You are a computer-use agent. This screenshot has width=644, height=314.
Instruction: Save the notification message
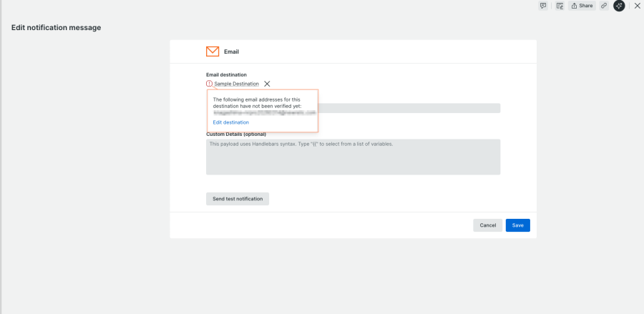click(518, 225)
